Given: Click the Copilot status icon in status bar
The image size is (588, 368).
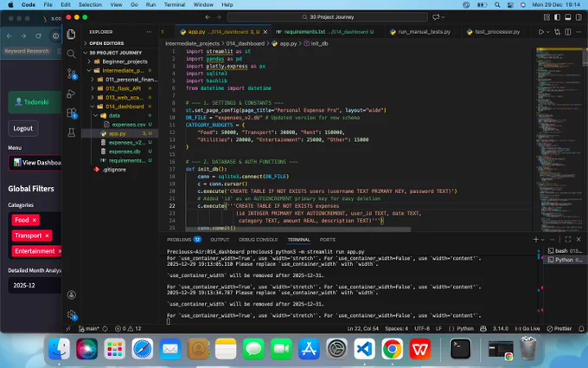Looking at the screenshot, I should tap(483, 328).
